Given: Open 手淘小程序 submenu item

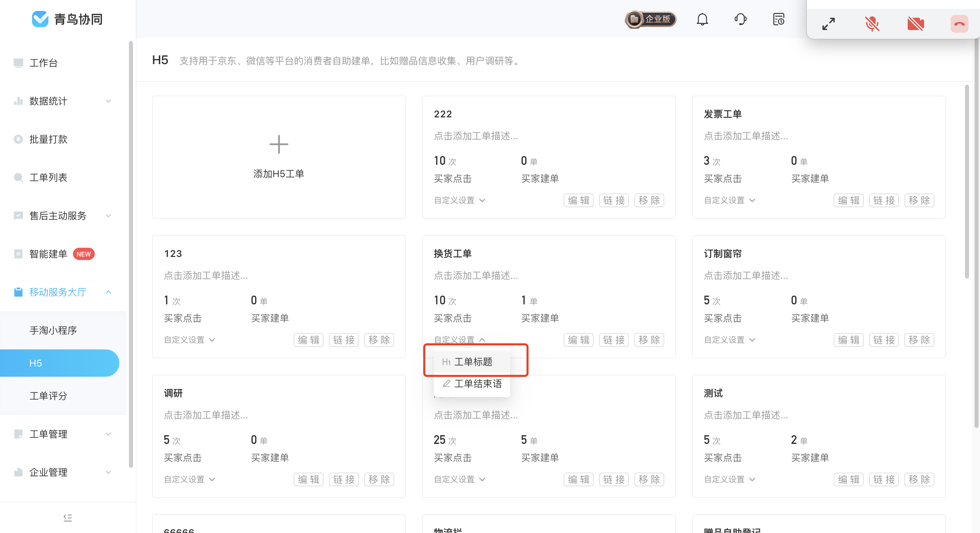Looking at the screenshot, I should point(53,330).
